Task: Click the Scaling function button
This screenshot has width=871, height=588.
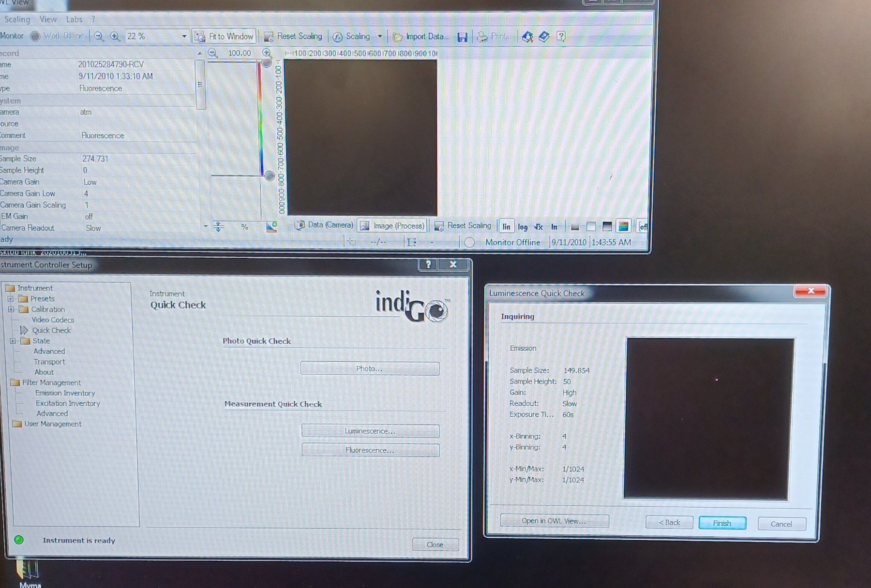Action: pyautogui.click(x=352, y=37)
